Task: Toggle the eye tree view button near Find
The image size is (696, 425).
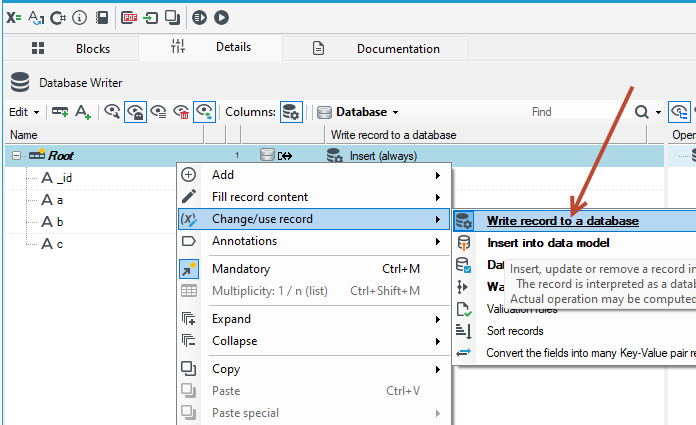Action: [x=679, y=111]
